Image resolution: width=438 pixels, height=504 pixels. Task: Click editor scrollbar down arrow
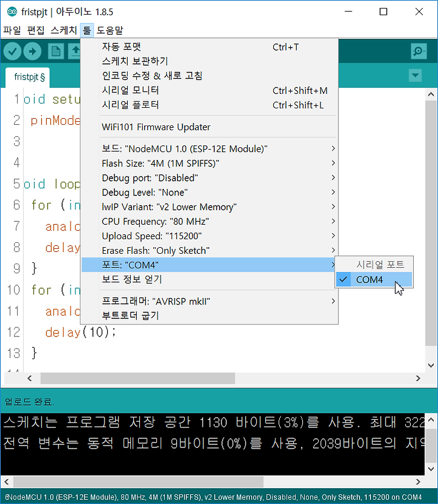point(431,365)
